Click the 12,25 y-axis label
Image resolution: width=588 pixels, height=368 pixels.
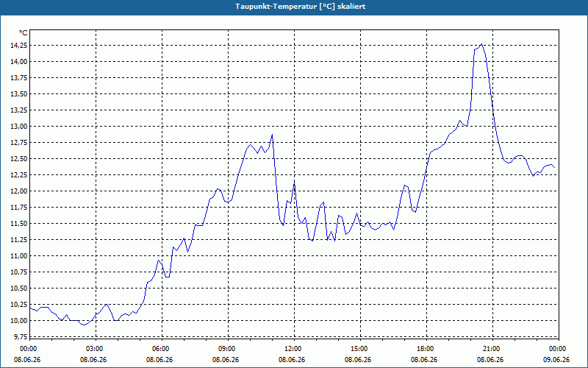click(19, 175)
